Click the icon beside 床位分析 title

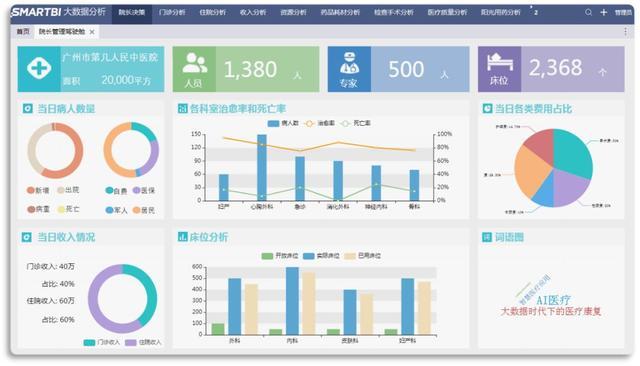pyautogui.click(x=182, y=237)
